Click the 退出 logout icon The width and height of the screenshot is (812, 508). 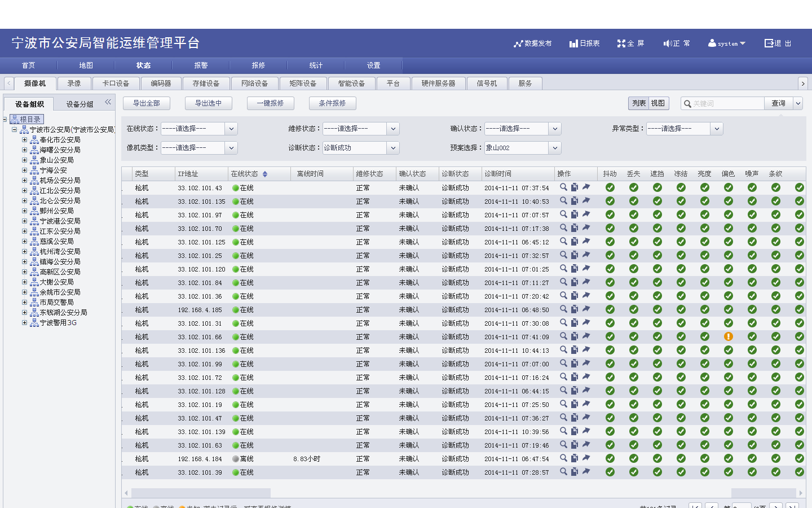[x=770, y=43]
